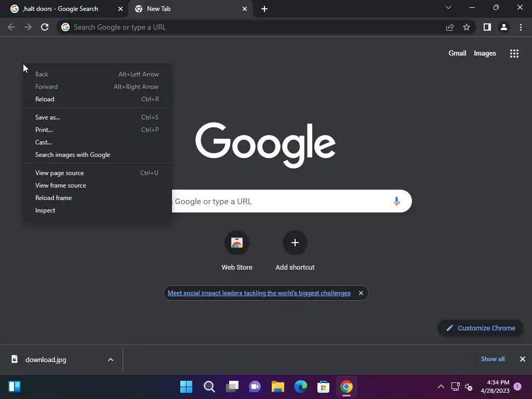The height and width of the screenshot is (399, 532).
Task: Choose Reload frame from context menu
Action: (x=97, y=198)
